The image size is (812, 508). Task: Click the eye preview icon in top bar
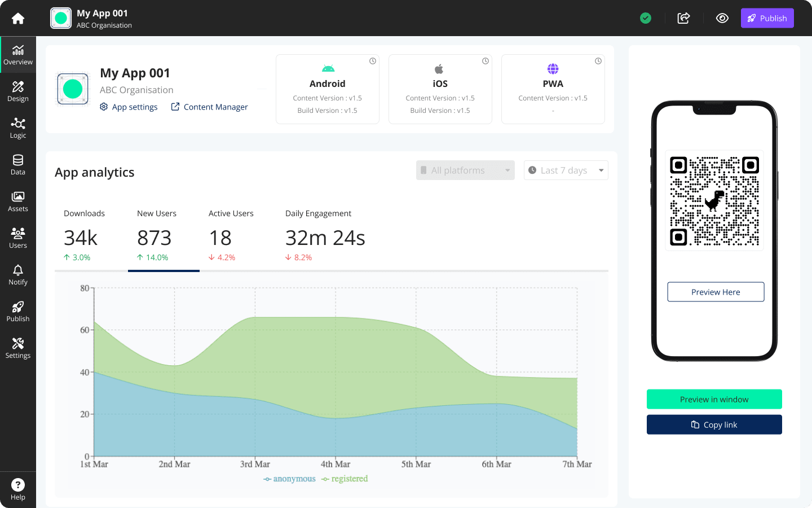722,18
